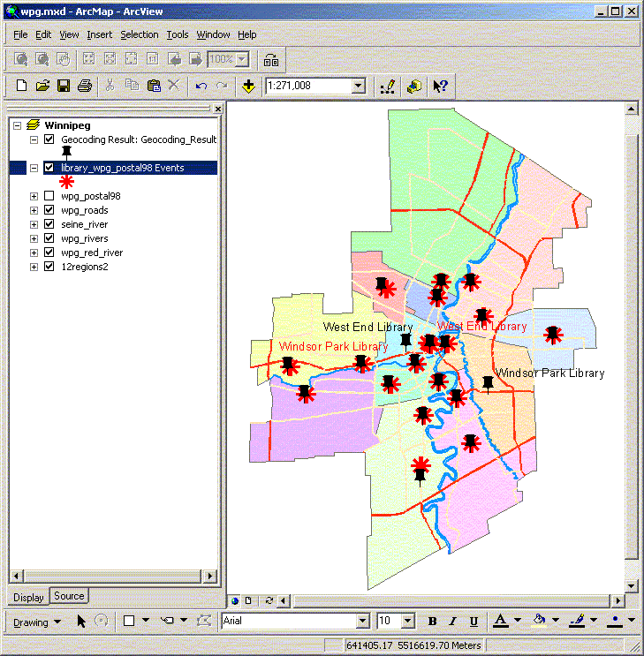Click the Add Data button
Viewport: 644px width, 656px height.
click(249, 86)
